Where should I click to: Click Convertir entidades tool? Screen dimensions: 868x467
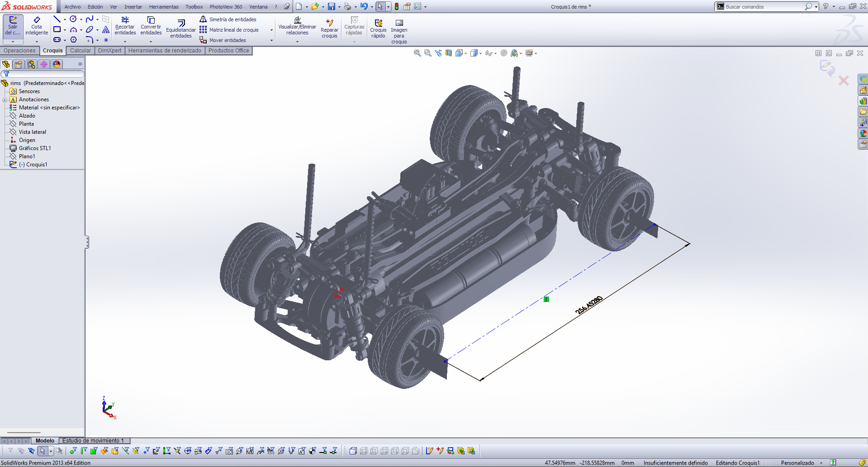coord(151,26)
